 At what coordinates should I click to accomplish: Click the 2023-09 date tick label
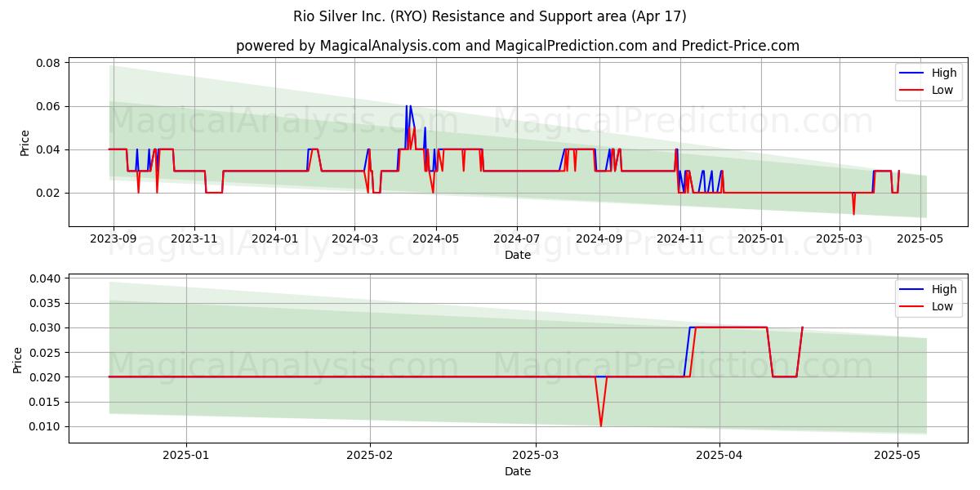click(114, 239)
